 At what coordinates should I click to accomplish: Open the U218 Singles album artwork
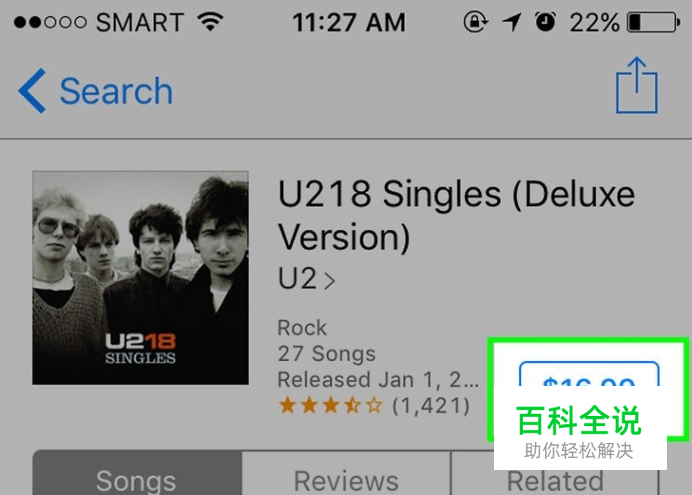(x=140, y=278)
